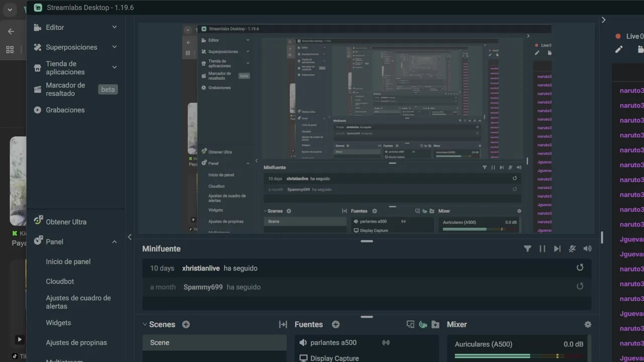
Task: Toggle the green dual output icon in Fuentes
Action: (423, 325)
